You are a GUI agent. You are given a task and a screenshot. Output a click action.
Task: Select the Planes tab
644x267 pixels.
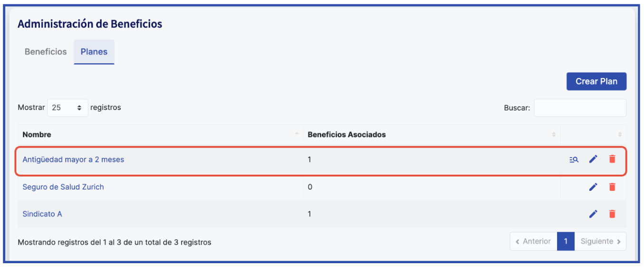pyautogui.click(x=94, y=52)
